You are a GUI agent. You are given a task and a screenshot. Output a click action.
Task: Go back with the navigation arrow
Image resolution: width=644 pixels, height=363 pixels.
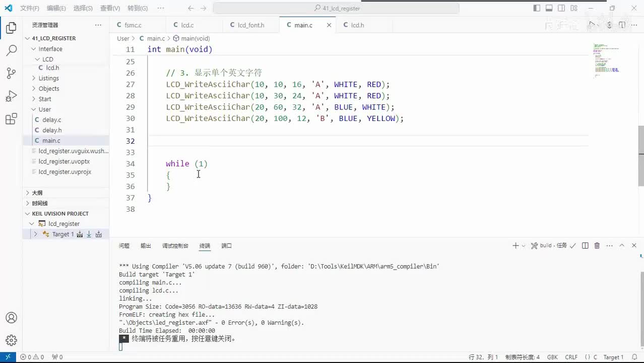coord(190,8)
